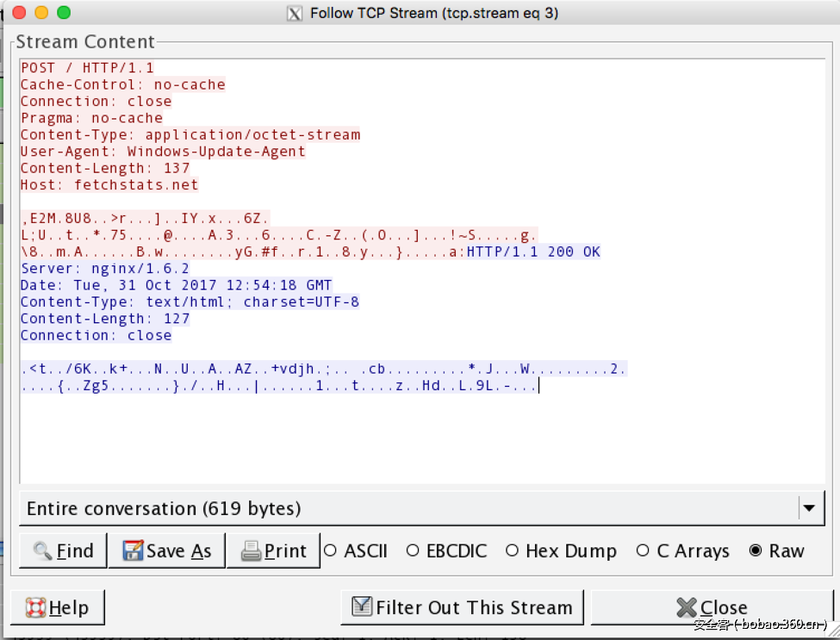Screen dimensions: 840x640
Task: Open Help via the lifebuoy icon
Action: 35,608
